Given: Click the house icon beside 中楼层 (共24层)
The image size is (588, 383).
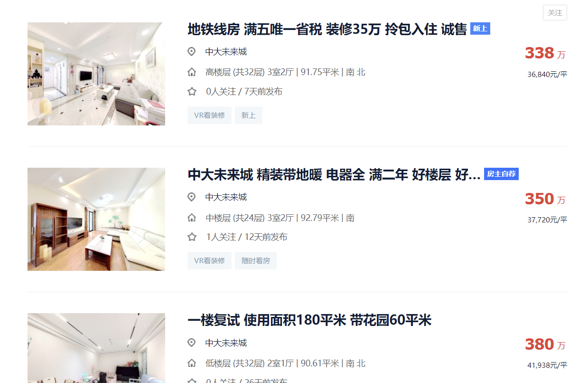Looking at the screenshot, I should coord(192,218).
